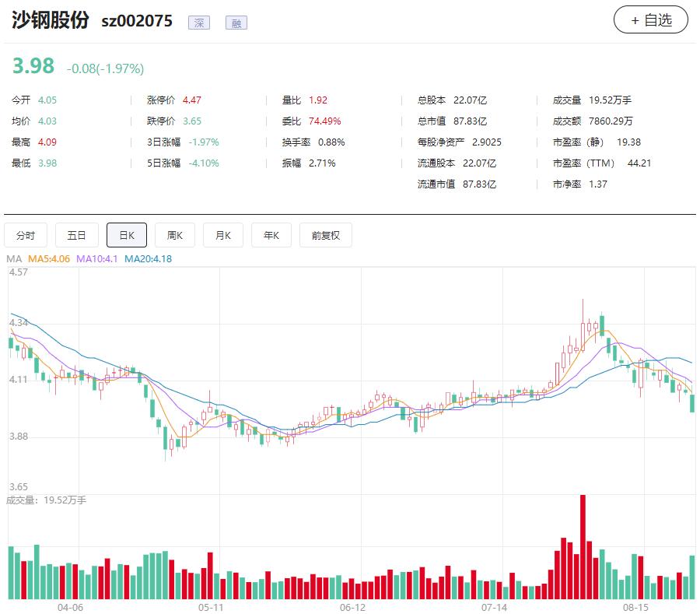Click the tallest red volume bar
The height and width of the screenshot is (614, 700).
(x=581, y=537)
